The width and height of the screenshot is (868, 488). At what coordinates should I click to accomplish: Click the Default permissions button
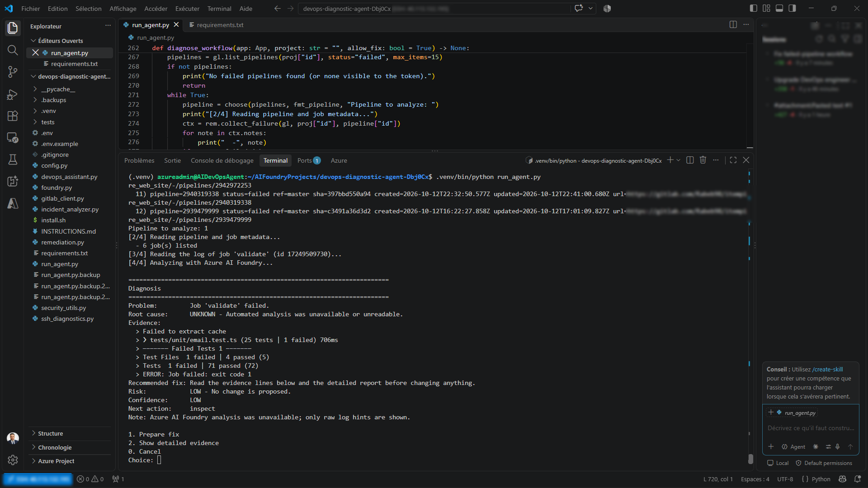pos(824,463)
